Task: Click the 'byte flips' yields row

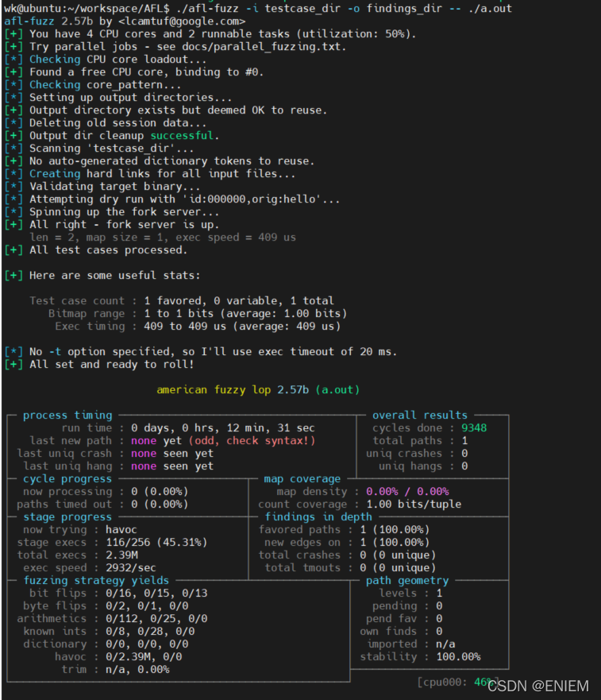Action: coord(106,605)
